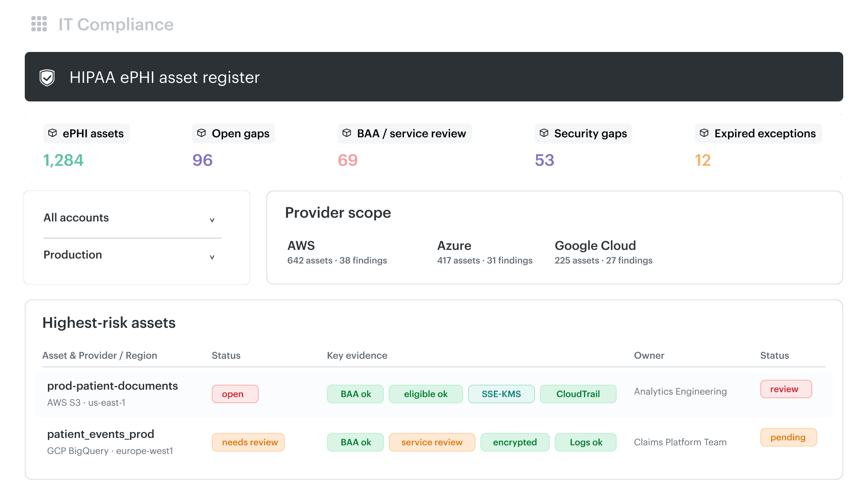Click the Claims Platform Team owner text
This screenshot has width=868, height=501.
(x=680, y=442)
